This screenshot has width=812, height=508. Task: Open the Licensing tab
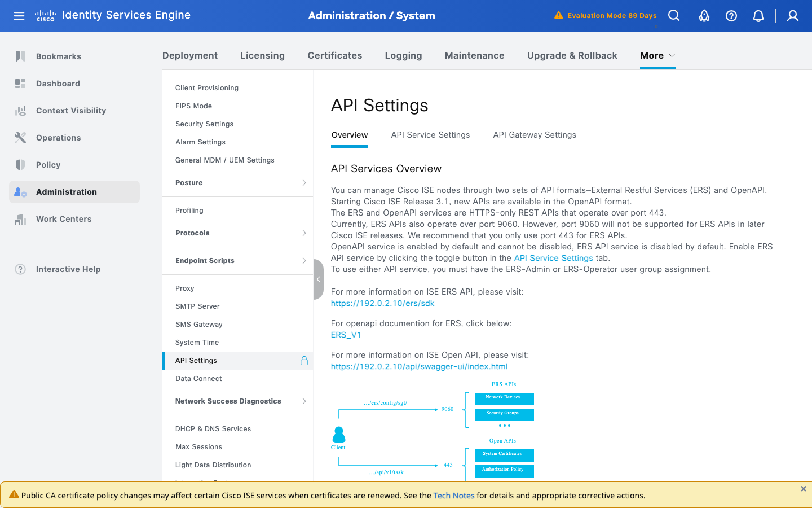262,55
